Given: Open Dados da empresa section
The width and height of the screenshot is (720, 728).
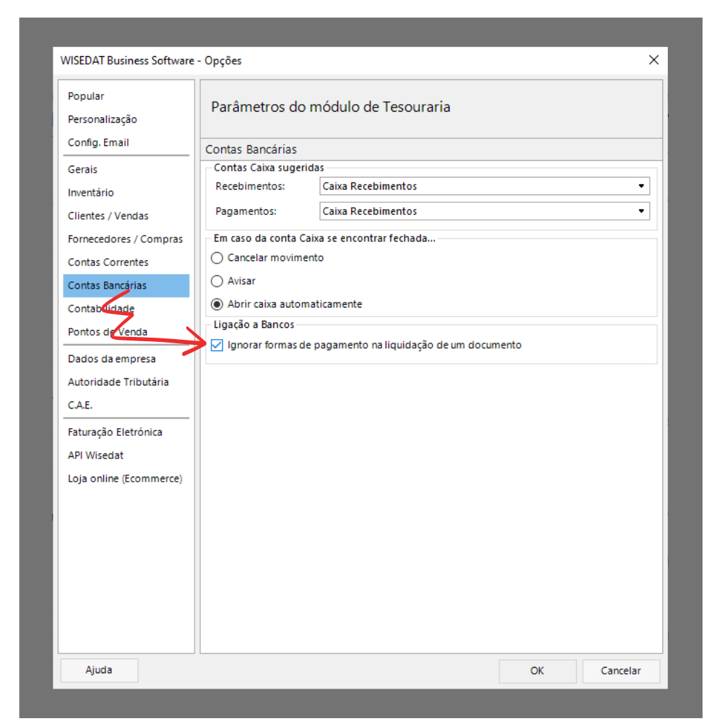Looking at the screenshot, I should click(x=112, y=359).
